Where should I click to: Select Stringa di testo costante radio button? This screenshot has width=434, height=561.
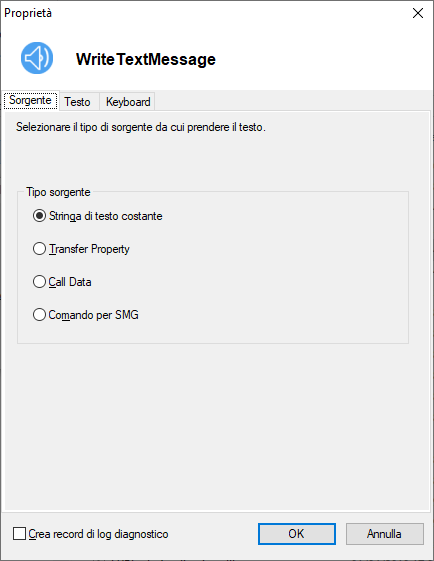39,216
